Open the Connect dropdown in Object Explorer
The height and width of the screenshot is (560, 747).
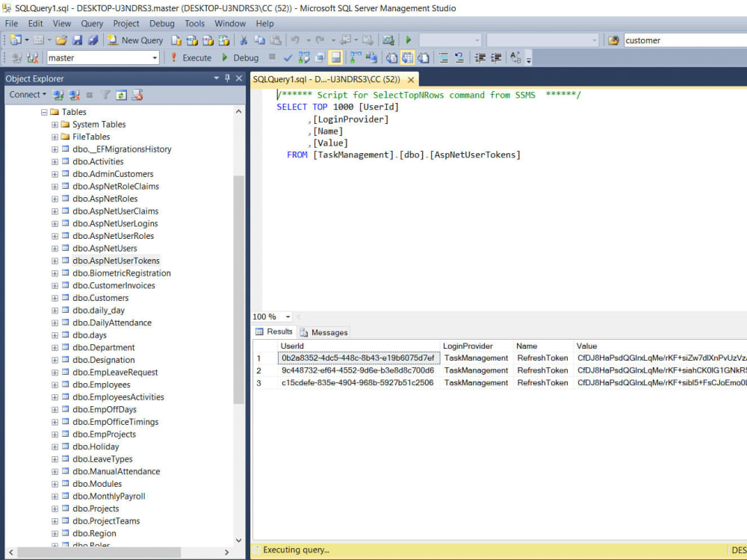[x=28, y=94]
